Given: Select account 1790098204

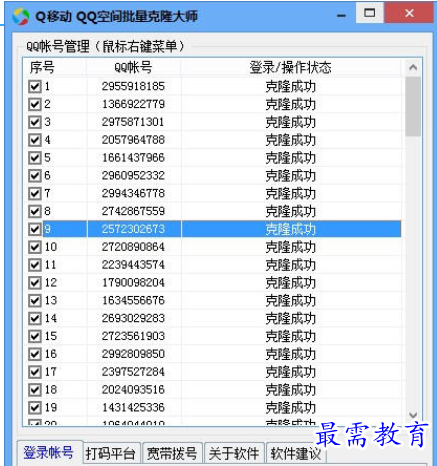Looking at the screenshot, I should point(133,283).
